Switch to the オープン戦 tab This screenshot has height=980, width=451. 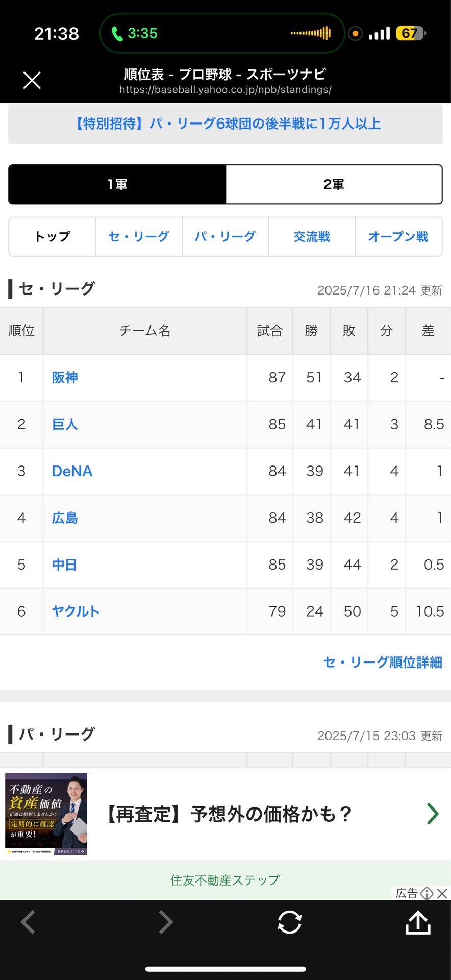[398, 236]
